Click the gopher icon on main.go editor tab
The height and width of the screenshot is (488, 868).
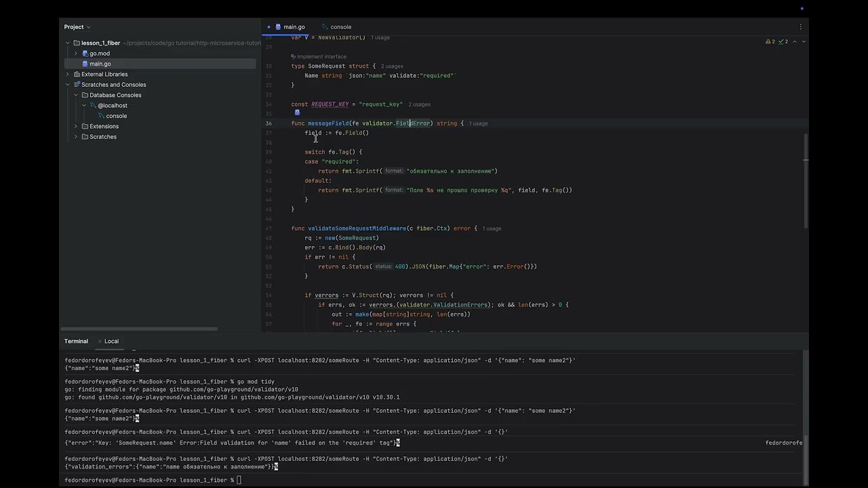278,27
